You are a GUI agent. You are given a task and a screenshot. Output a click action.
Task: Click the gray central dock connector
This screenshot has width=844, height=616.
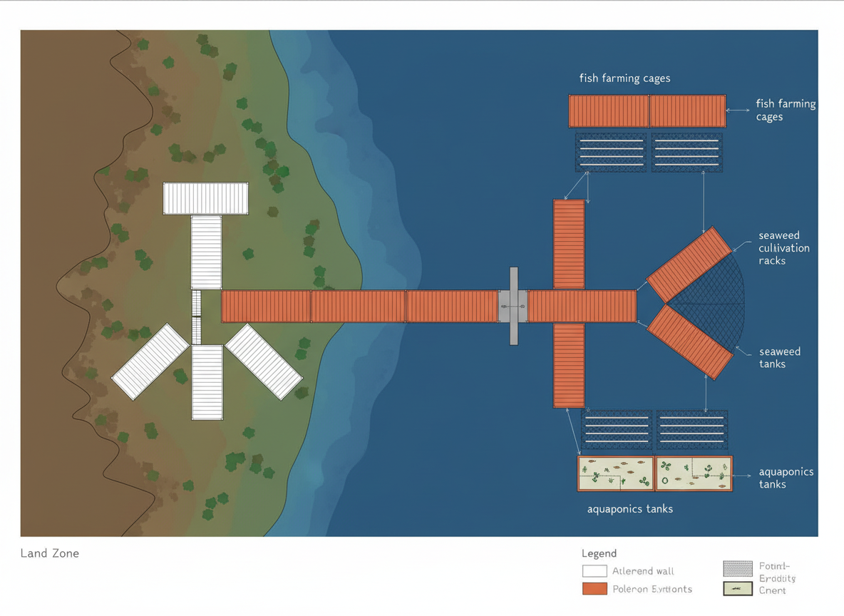pos(513,307)
